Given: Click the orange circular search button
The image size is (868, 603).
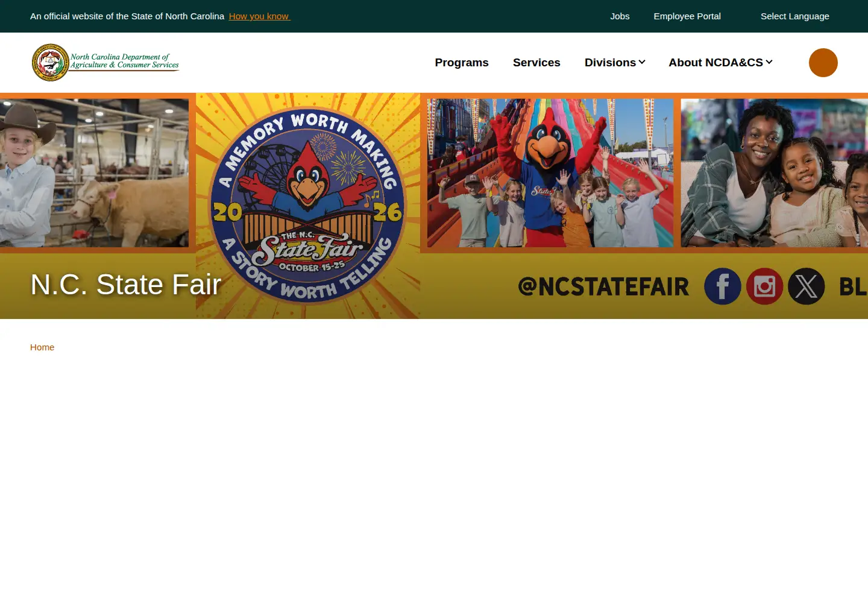Looking at the screenshot, I should point(823,63).
